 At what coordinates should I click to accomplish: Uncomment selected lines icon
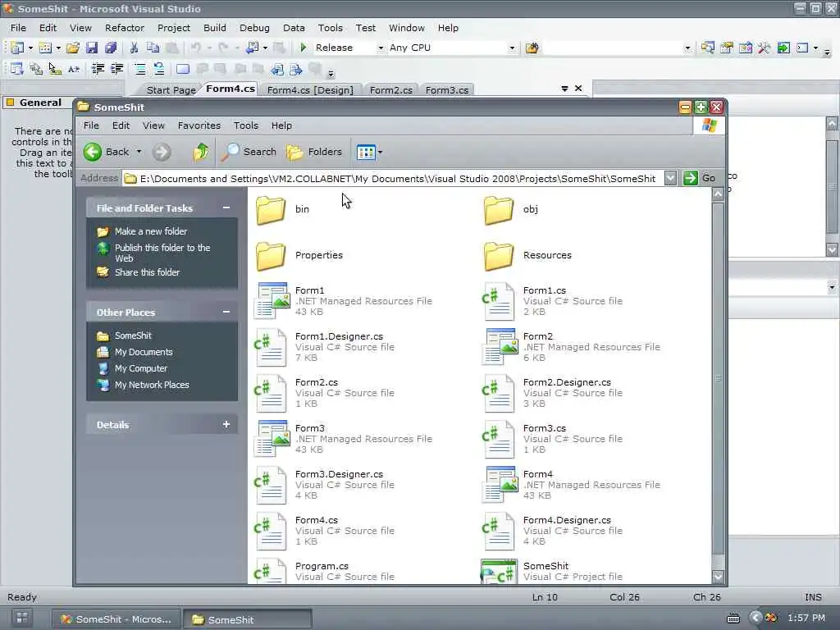[158, 69]
